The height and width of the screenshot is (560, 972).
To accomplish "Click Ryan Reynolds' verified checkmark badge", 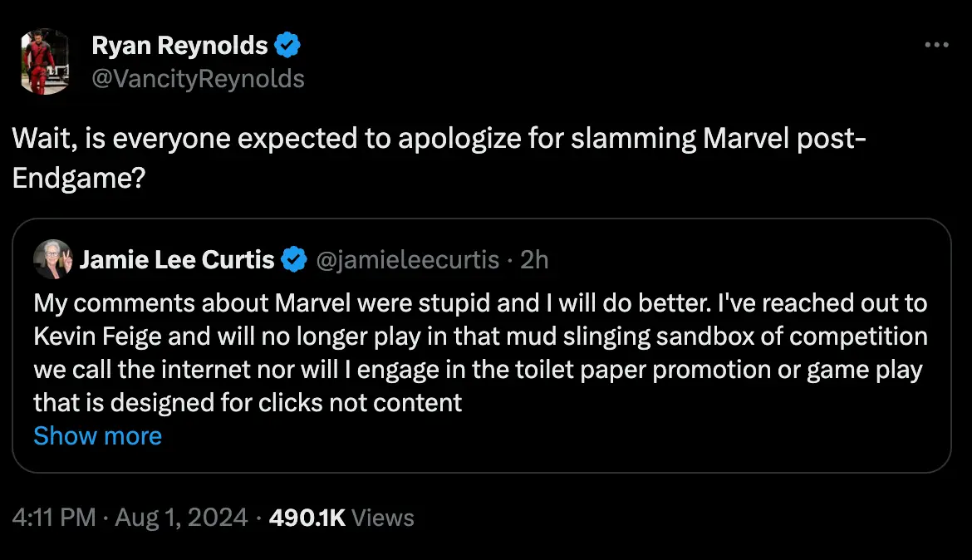I will coord(287,45).
